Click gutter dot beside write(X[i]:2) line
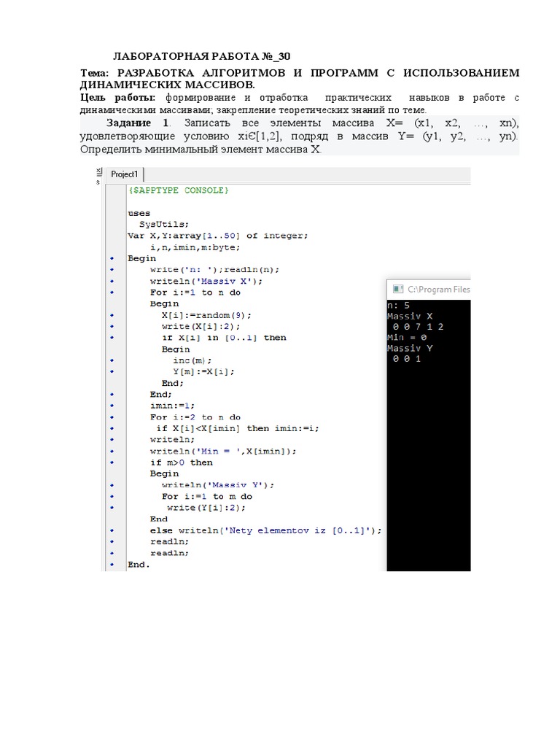 point(112,326)
